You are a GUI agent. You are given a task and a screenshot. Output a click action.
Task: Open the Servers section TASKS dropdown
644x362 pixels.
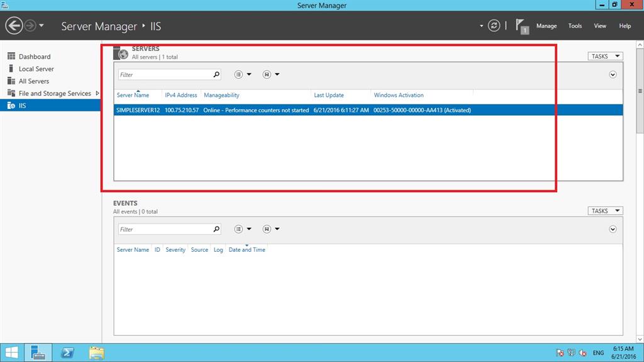[x=605, y=57]
